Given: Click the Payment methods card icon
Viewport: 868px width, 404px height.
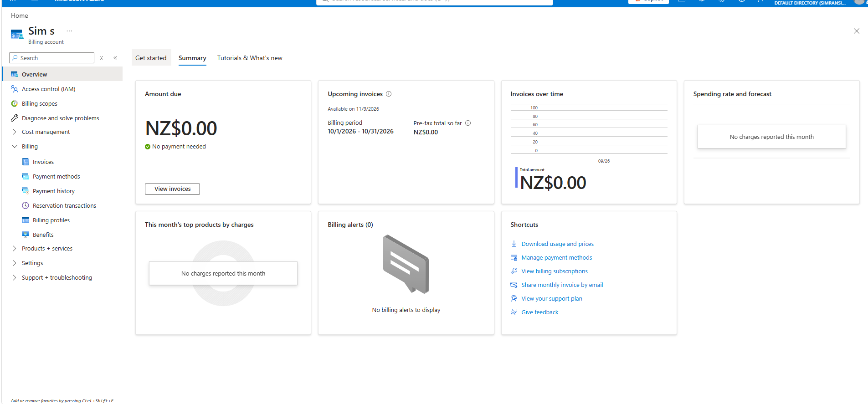Looking at the screenshot, I should click(26, 176).
